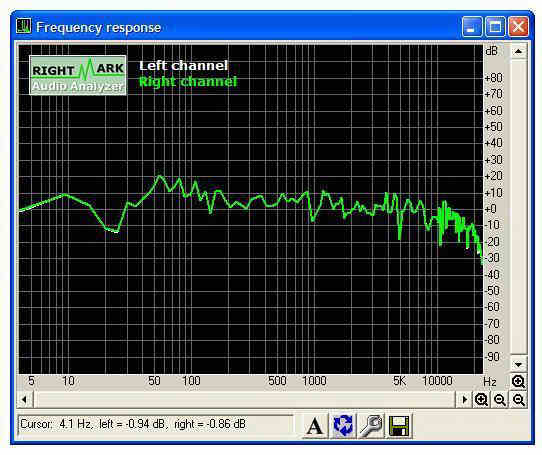The image size is (542, 455).
Task: Click the text annotation 'A' icon
Action: pos(315,426)
